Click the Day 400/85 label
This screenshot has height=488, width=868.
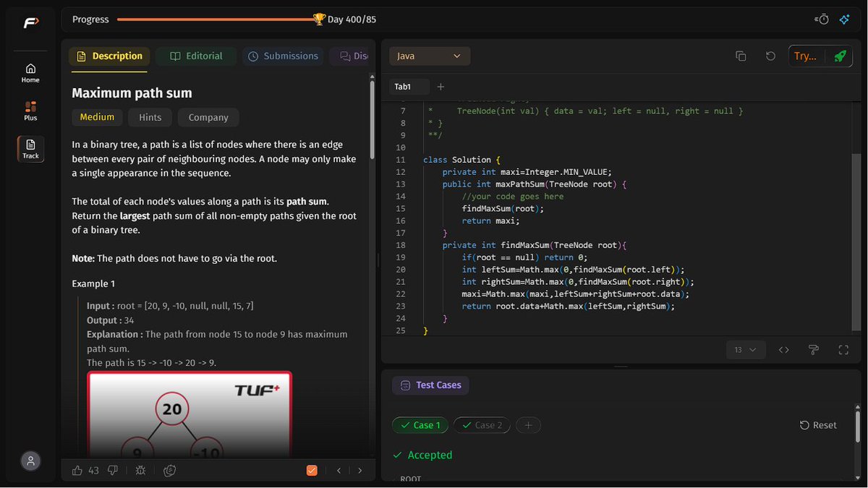352,20
